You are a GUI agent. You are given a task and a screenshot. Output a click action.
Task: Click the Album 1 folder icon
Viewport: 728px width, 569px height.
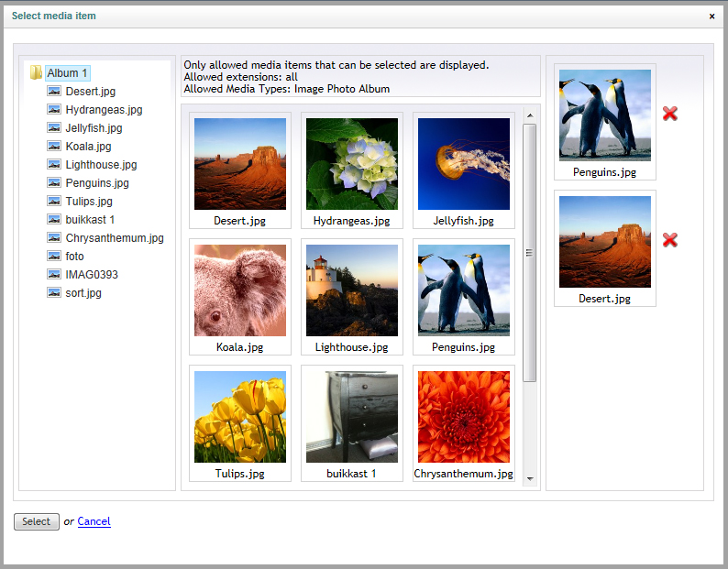(36, 73)
